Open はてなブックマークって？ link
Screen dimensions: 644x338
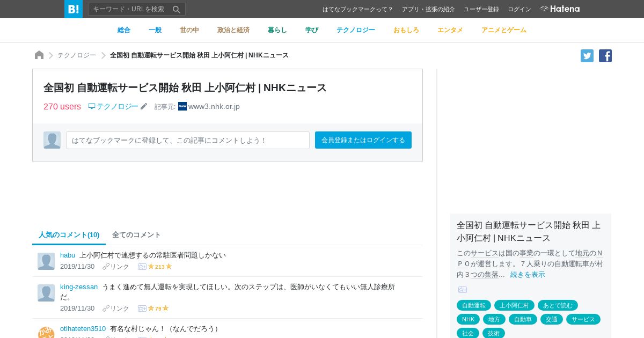click(358, 9)
